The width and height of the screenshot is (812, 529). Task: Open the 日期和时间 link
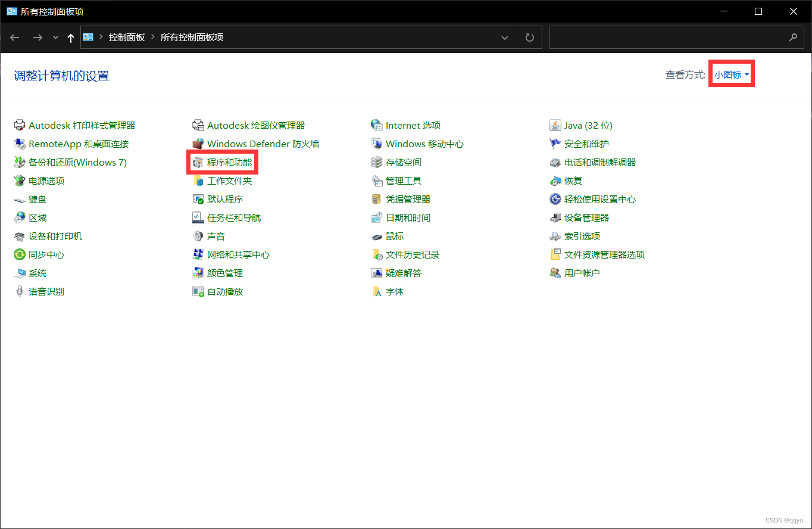[x=408, y=217]
